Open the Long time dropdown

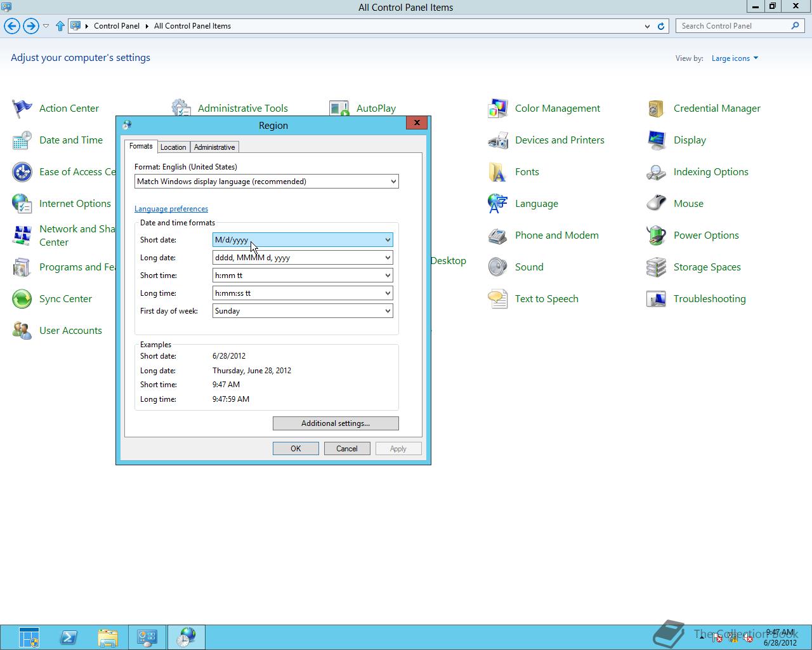[303, 293]
